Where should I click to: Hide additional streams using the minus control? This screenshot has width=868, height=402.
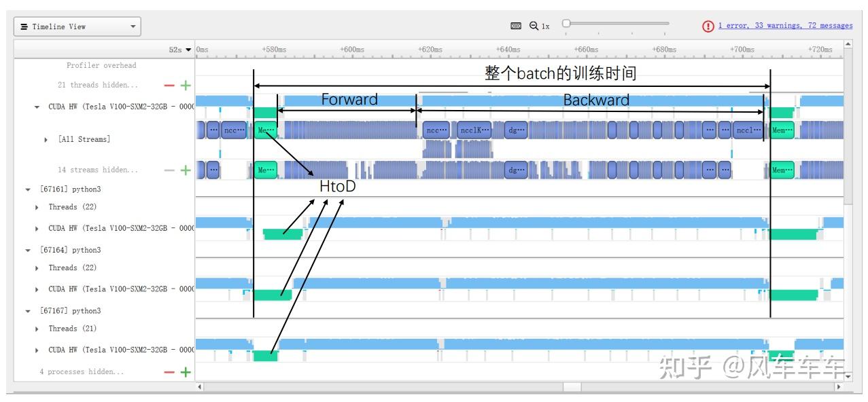coord(169,168)
